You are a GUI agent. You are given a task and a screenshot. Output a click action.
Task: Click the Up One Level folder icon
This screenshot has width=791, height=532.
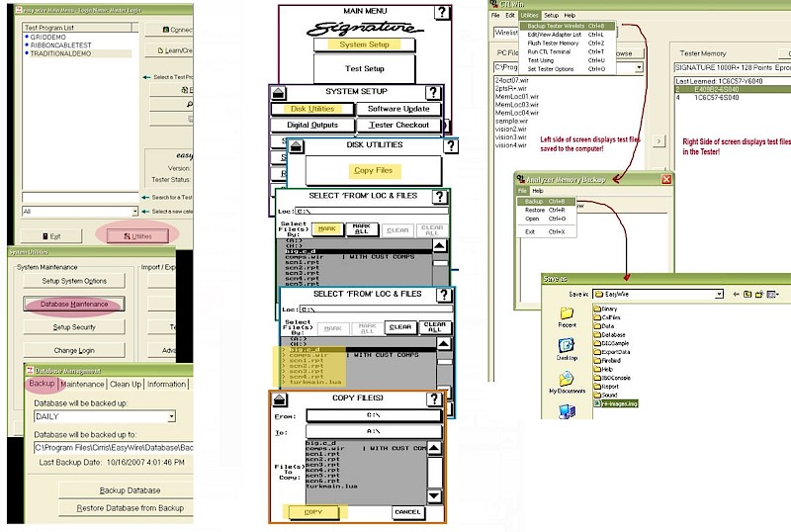pos(747,295)
